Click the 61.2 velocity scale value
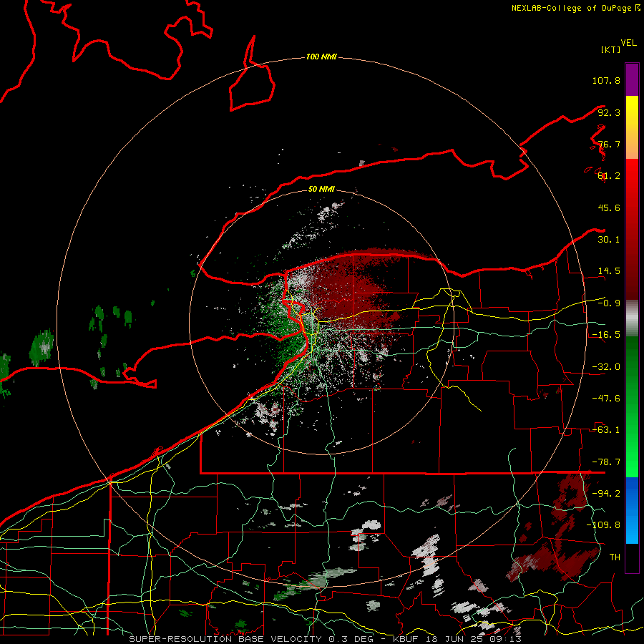This screenshot has width=644, height=644. [609, 176]
